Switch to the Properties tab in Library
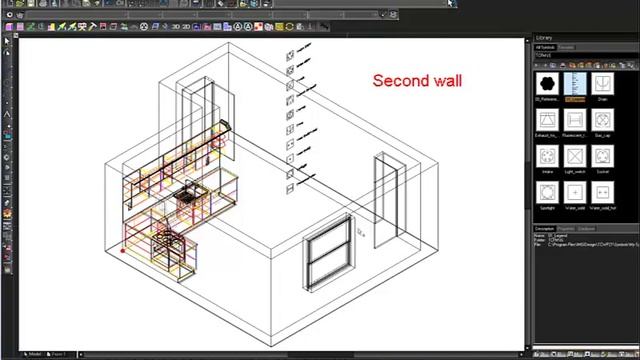Screen dimensions: 640x360 click(x=566, y=229)
